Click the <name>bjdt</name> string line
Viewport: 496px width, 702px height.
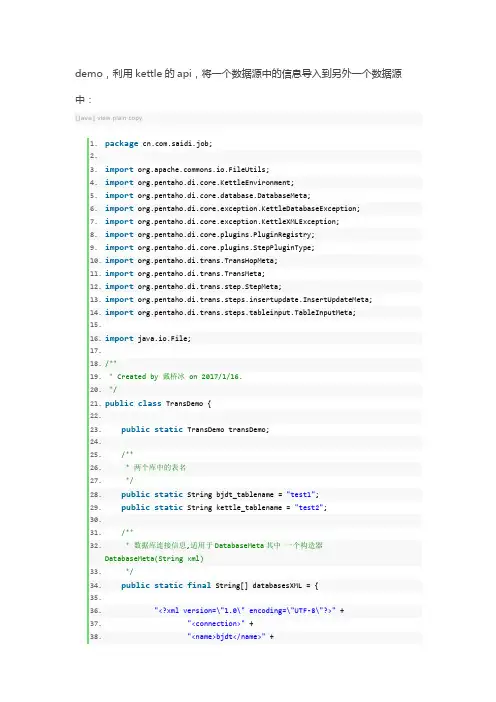231,637
